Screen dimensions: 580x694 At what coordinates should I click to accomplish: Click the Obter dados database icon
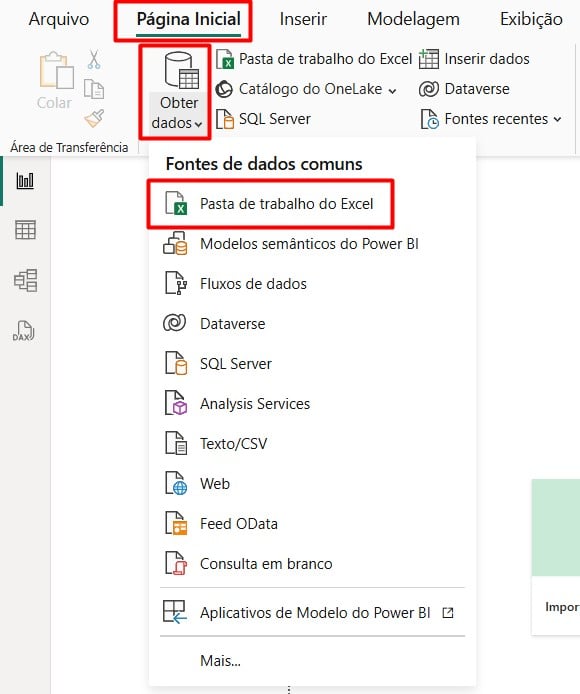pos(181,71)
